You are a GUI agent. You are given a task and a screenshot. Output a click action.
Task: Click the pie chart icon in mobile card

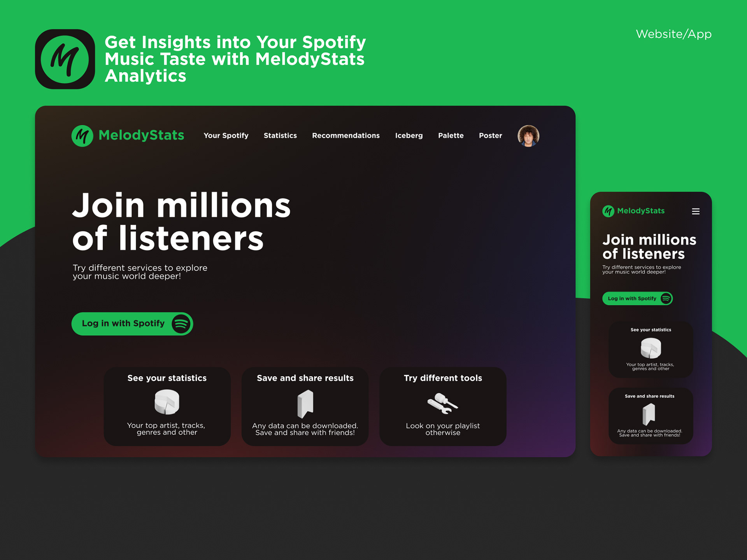651,348
